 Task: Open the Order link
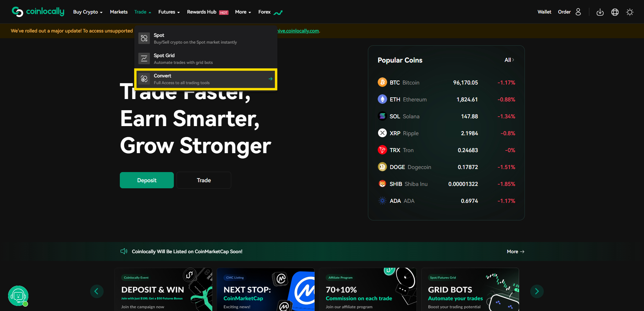[564, 12]
